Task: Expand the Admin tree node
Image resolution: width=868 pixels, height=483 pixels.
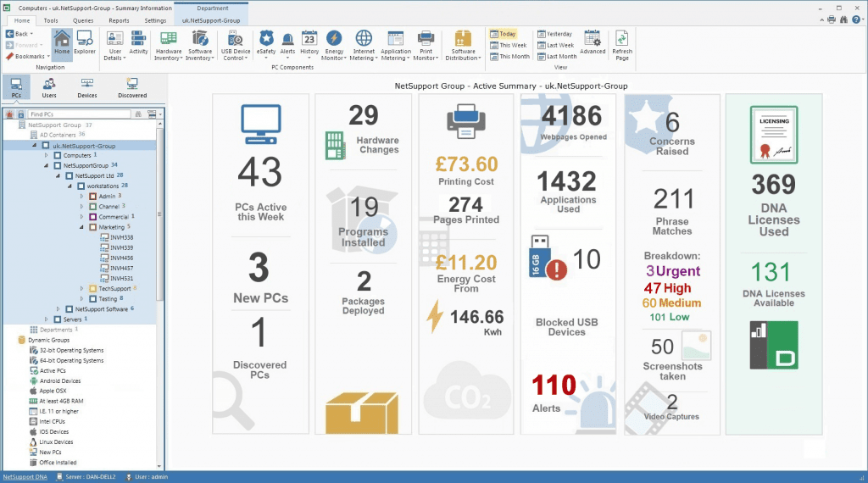Action: click(x=82, y=197)
